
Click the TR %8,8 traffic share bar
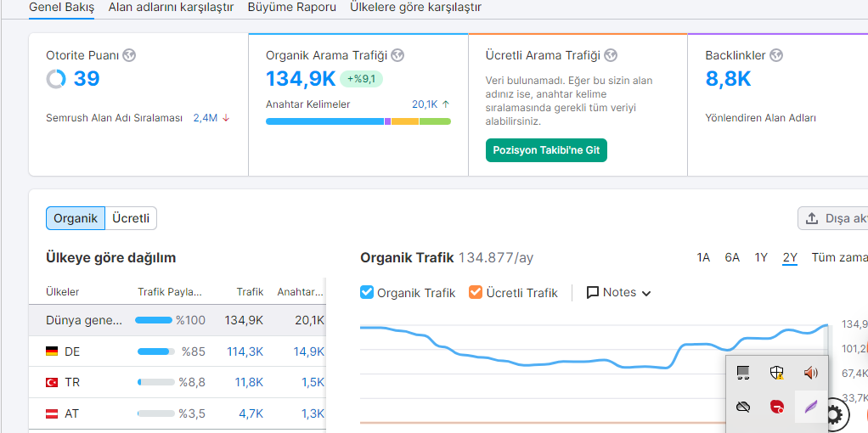[x=156, y=382]
